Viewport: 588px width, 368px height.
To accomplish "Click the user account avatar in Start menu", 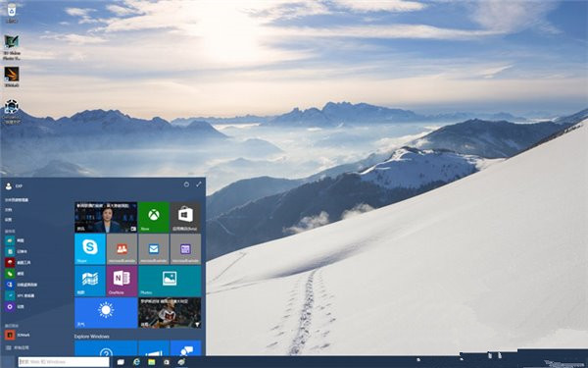I will point(9,185).
